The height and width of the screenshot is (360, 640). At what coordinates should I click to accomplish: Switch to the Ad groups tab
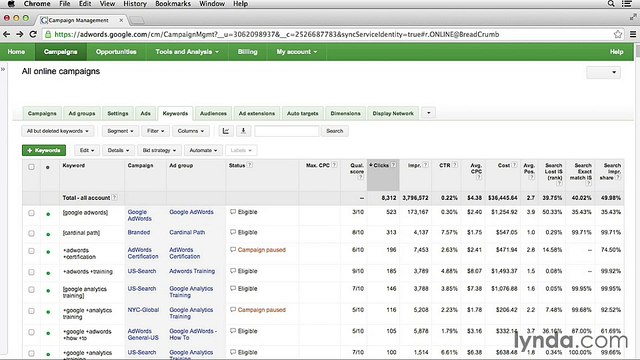82,113
